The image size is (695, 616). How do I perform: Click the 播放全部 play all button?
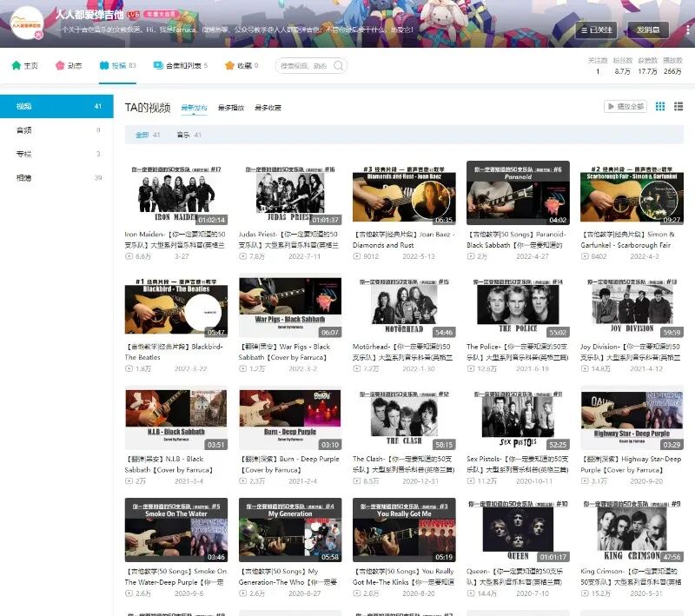(625, 106)
